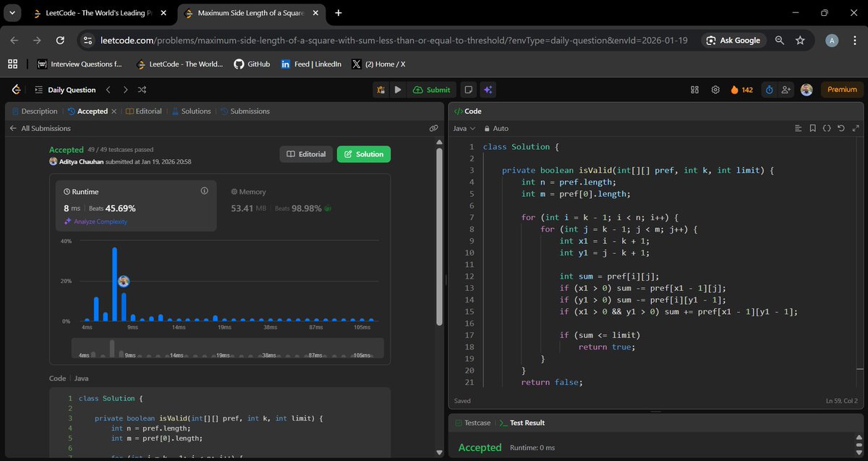Open the invite friends icon
Viewport: 868px width, 461px height.
tap(786, 90)
